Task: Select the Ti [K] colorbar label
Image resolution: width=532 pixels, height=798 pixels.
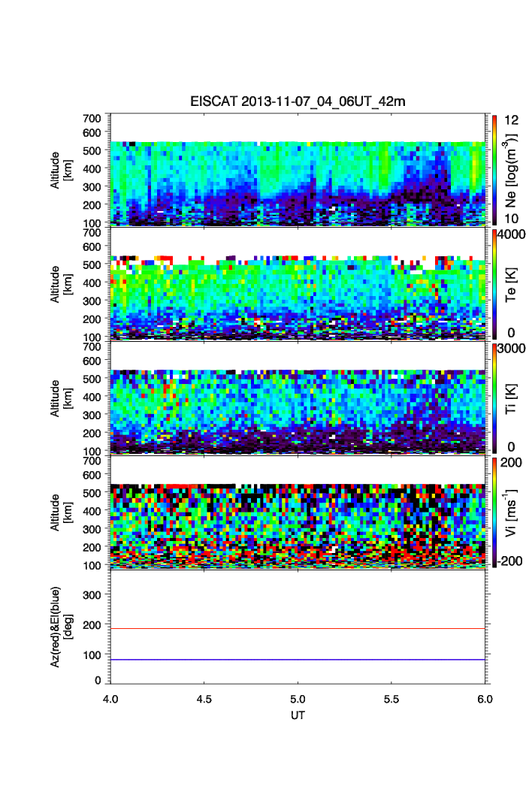Action: coord(511,398)
